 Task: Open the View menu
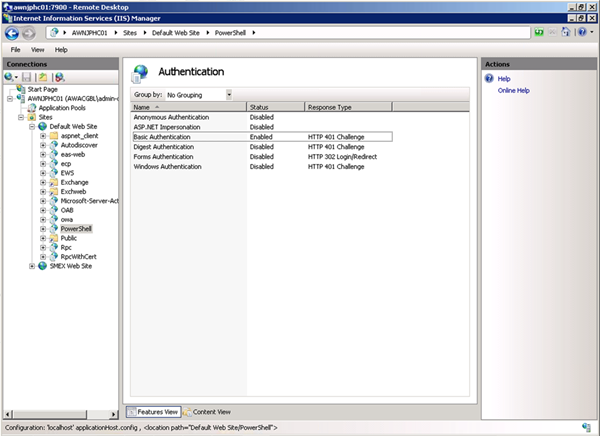(x=38, y=50)
